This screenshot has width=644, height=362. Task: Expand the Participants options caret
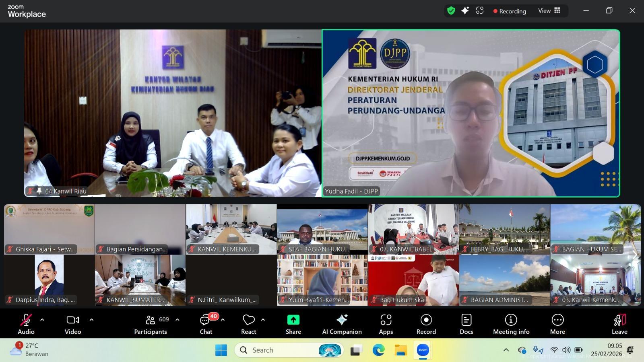[178, 320]
